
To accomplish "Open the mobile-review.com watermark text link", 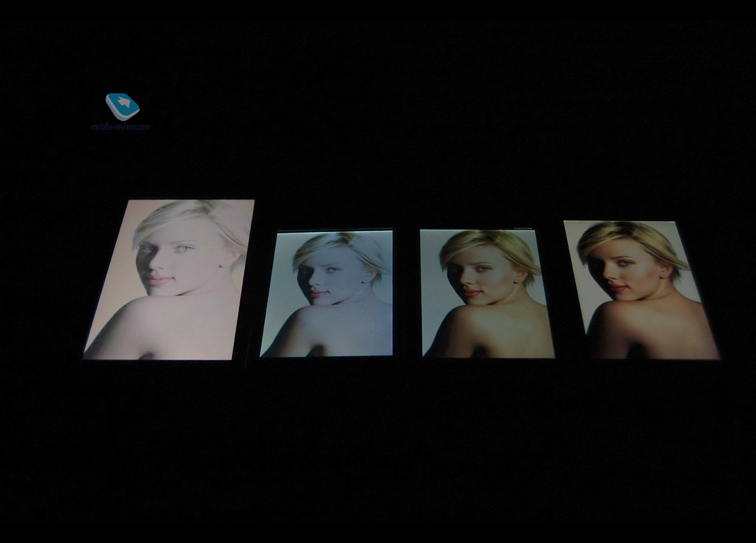I will point(120,126).
